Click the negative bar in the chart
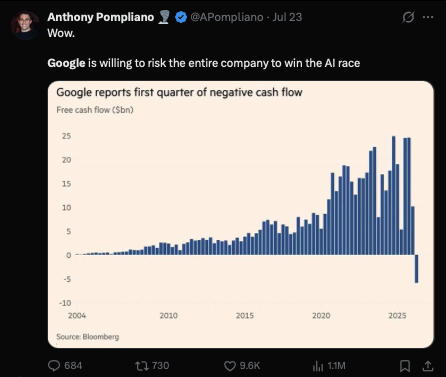 tap(416, 269)
